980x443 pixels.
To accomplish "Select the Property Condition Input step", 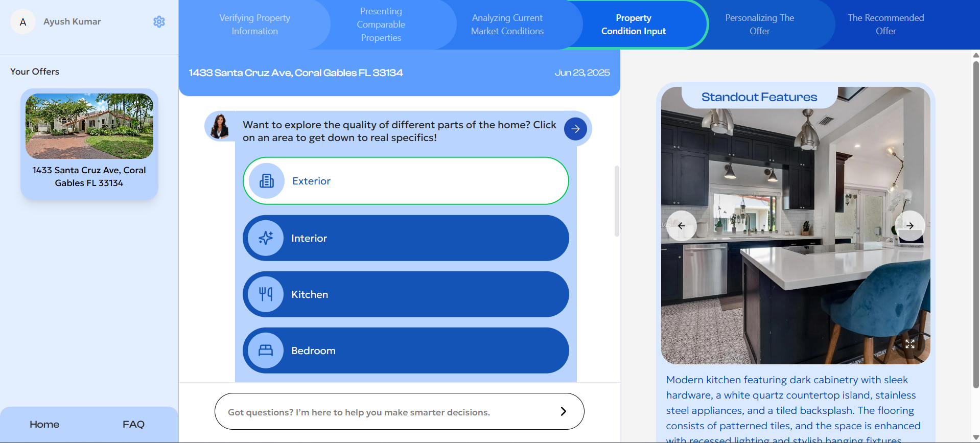I will pos(634,25).
